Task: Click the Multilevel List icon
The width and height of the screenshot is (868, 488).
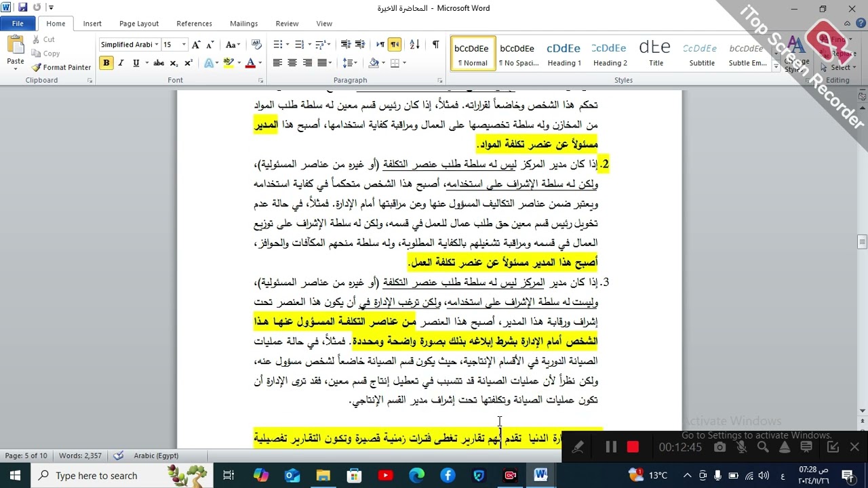Action: (x=321, y=45)
